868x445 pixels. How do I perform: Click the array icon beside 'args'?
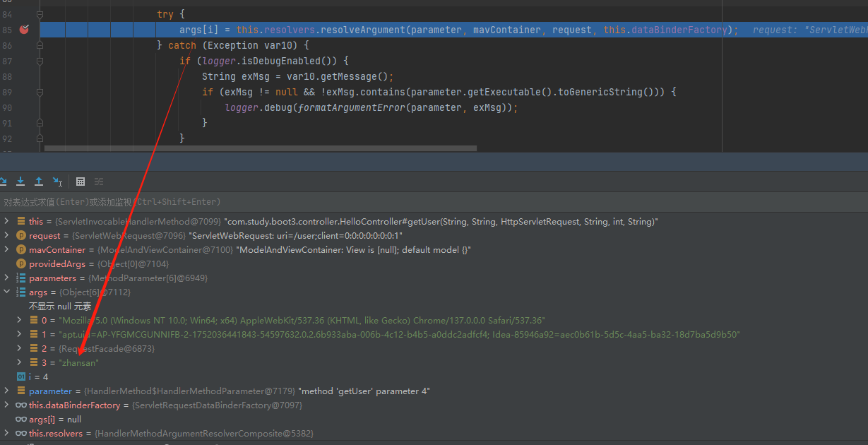(20, 292)
